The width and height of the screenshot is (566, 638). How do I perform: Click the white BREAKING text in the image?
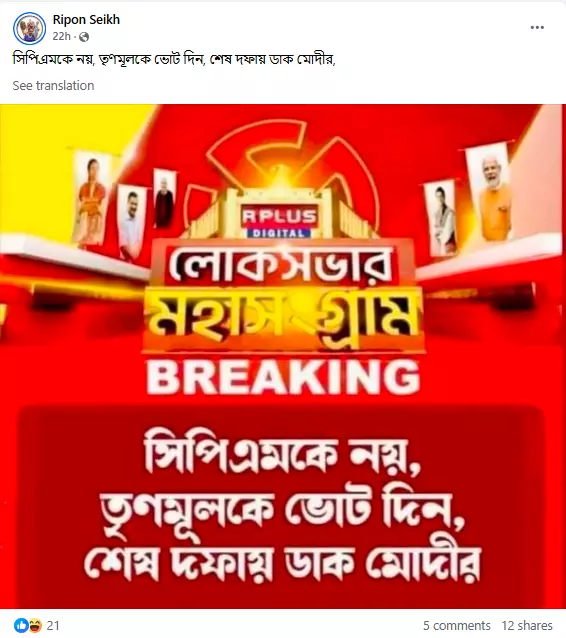click(x=283, y=377)
